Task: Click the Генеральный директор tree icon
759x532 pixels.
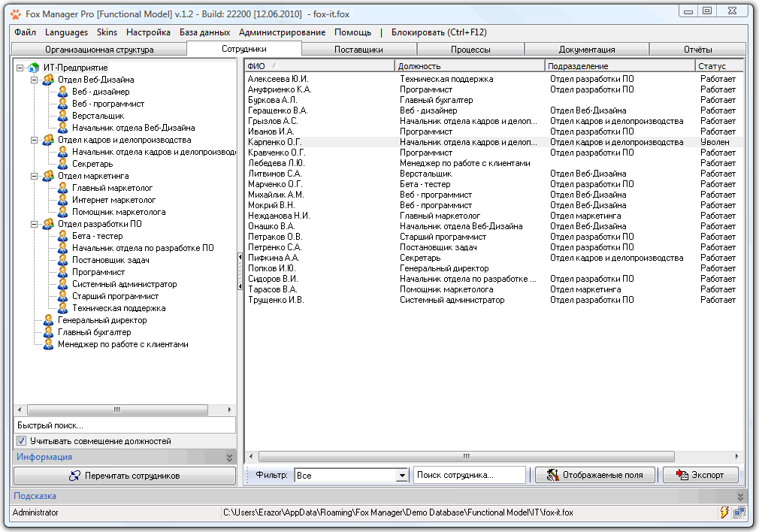Action: (48, 320)
